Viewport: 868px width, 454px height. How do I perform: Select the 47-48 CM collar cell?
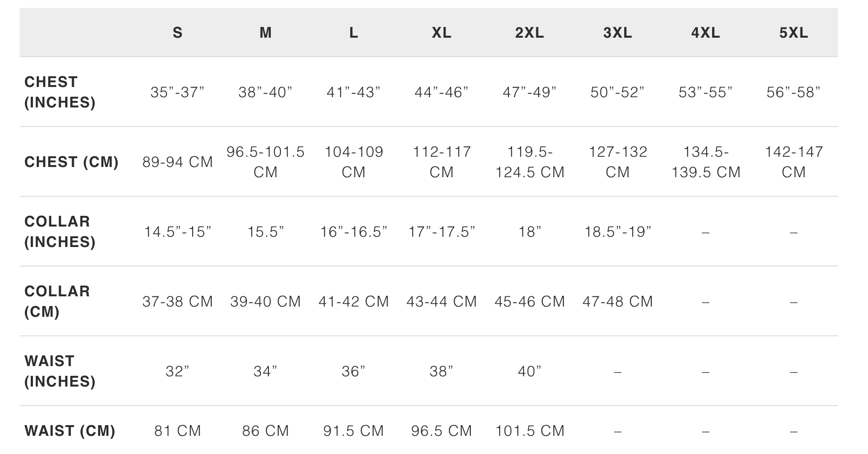coord(618,301)
